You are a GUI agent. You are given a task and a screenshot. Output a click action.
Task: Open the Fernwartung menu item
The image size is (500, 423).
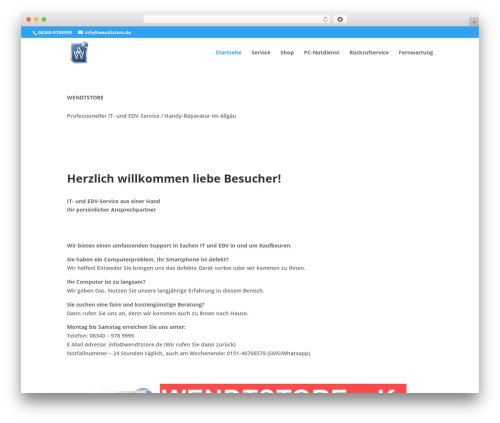pos(416,53)
